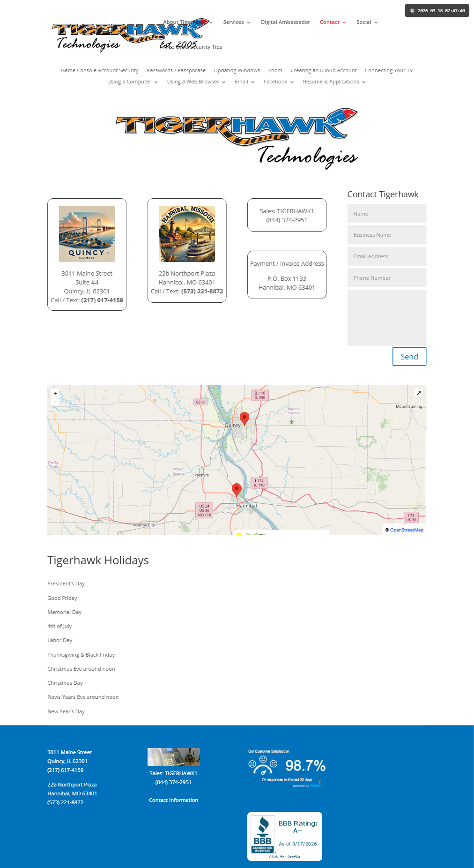Click the Phone Number field

(387, 278)
